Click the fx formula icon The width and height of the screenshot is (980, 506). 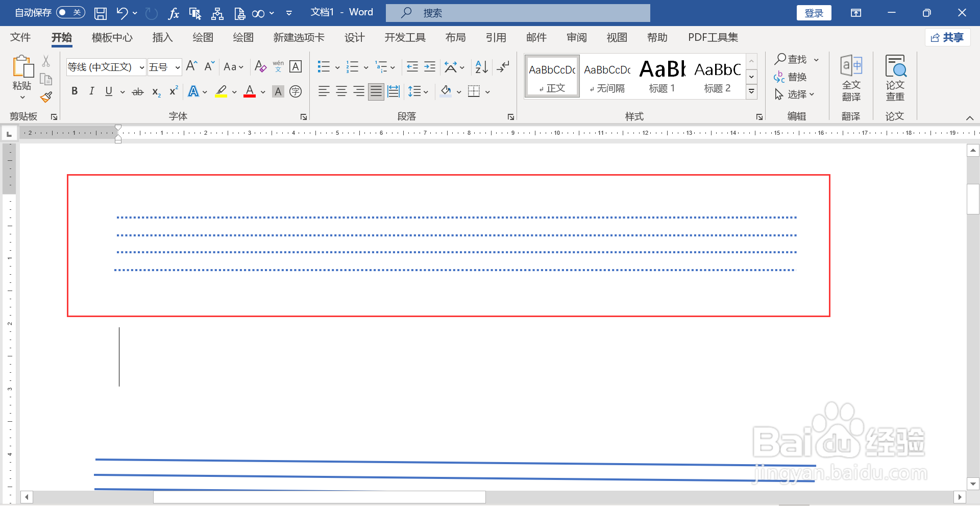(174, 13)
